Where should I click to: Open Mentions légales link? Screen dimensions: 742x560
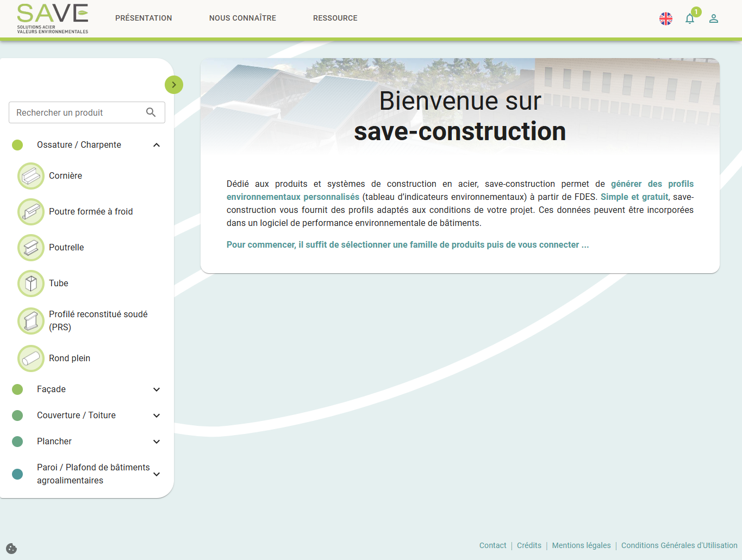pos(581,545)
